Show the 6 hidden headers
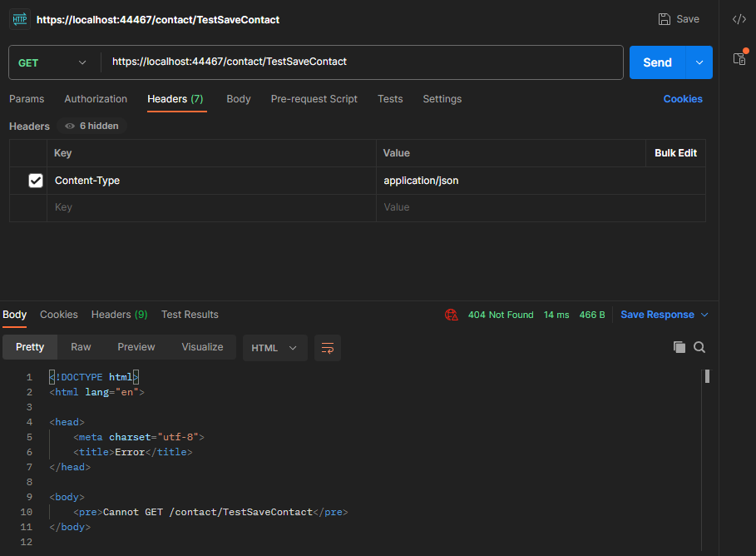 pos(91,127)
